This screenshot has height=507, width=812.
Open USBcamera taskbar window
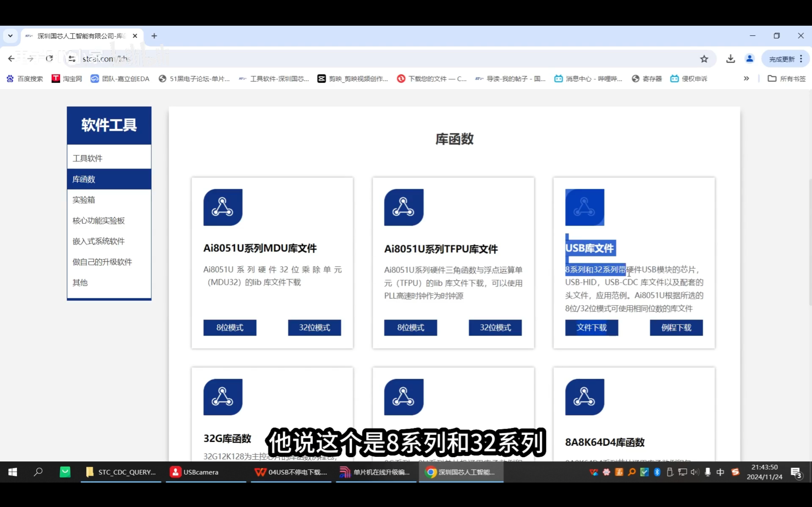click(206, 472)
